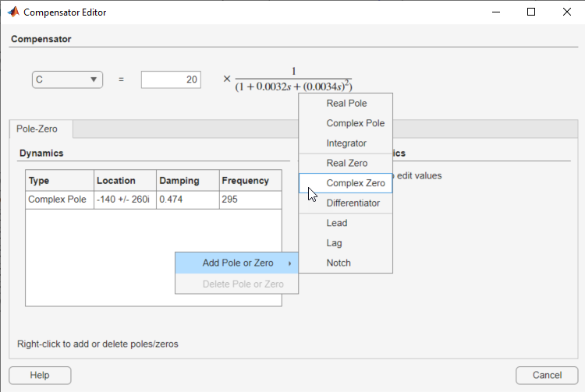Open the compensator C selection dropdown
Image resolution: width=585 pixels, height=392 pixels.
pyautogui.click(x=67, y=79)
